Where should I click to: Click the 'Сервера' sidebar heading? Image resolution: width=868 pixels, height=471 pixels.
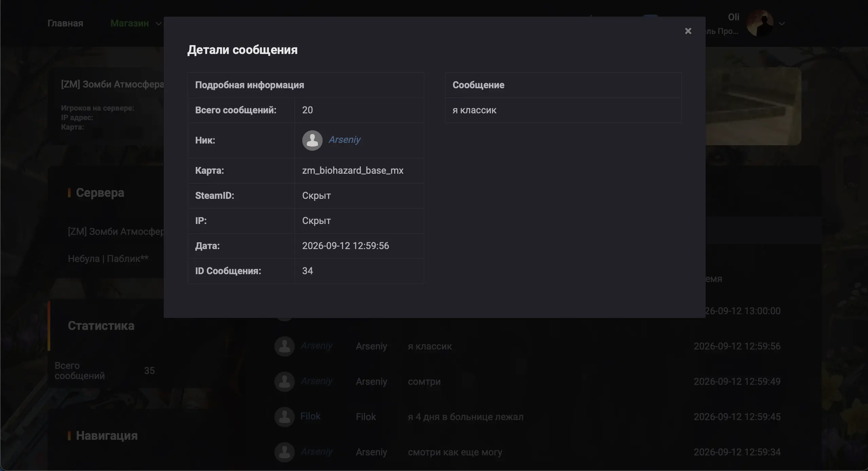click(100, 193)
